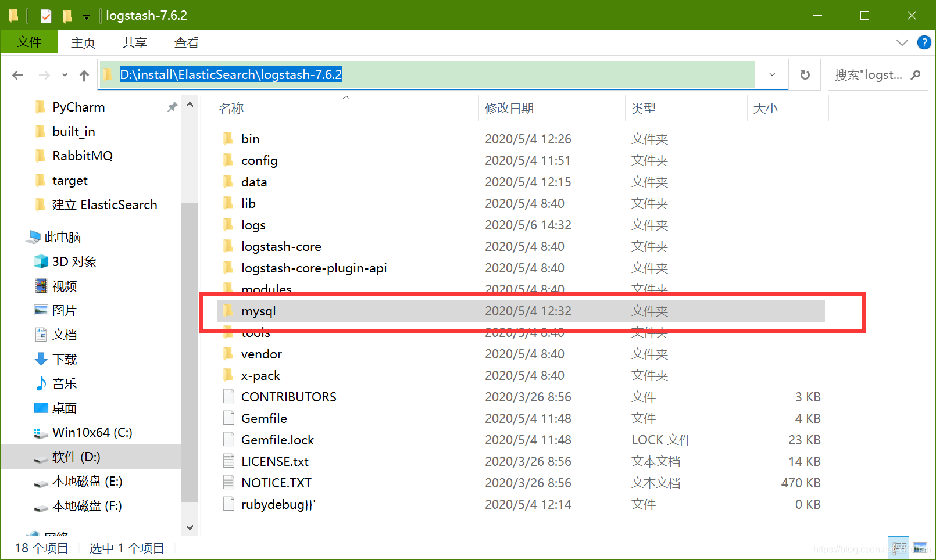Select RabbitMQ folder in sidebar
The width and height of the screenshot is (936, 560).
click(x=83, y=156)
